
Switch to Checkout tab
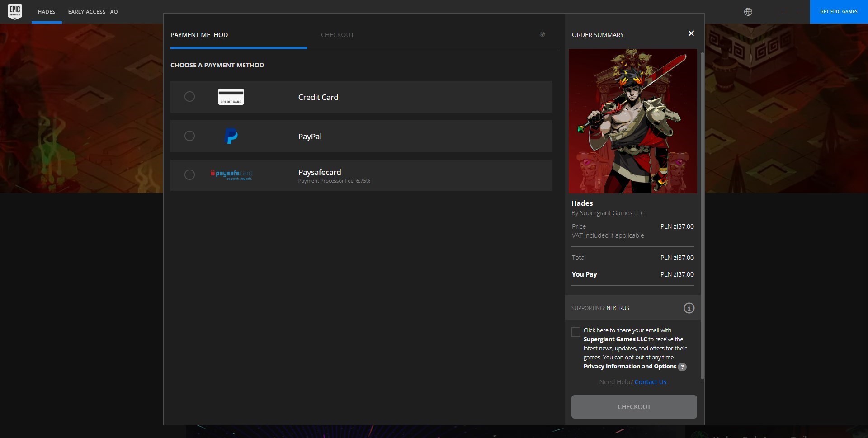point(338,35)
